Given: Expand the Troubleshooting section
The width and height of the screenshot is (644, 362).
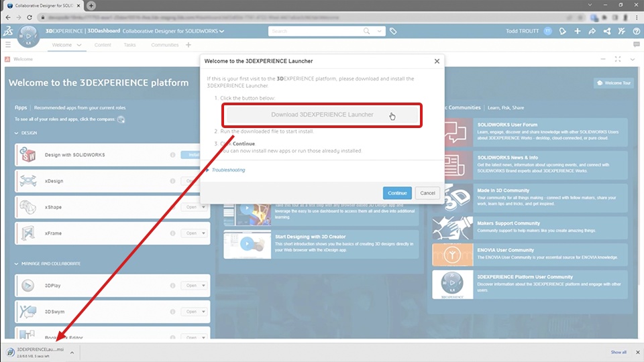Looking at the screenshot, I should coord(226,170).
